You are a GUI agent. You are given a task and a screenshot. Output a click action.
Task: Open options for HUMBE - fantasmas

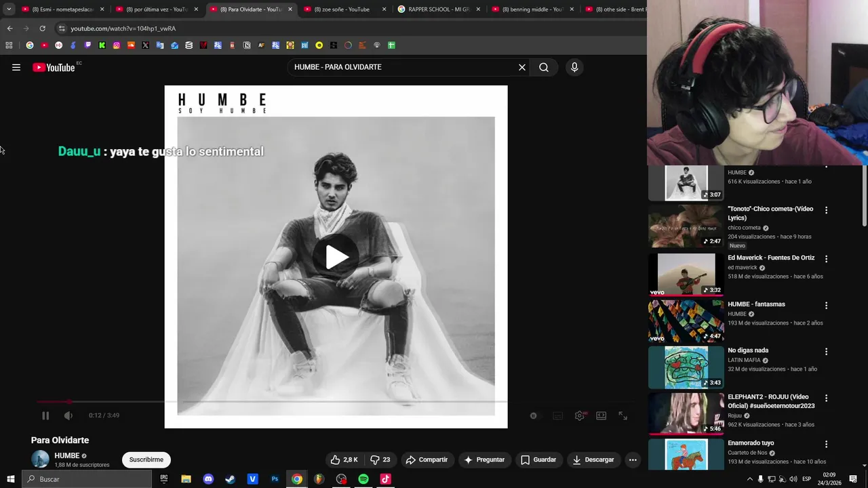[826, 306]
